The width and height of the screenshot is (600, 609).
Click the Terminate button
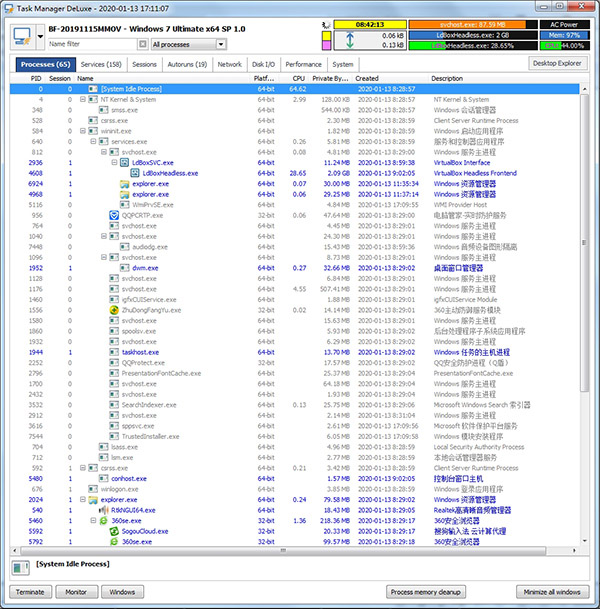[30, 592]
